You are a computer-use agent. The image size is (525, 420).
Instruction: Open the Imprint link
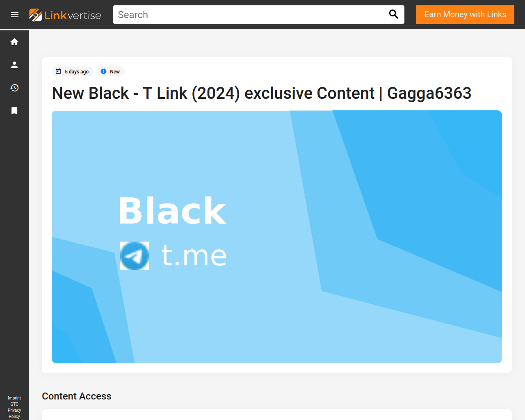14,398
